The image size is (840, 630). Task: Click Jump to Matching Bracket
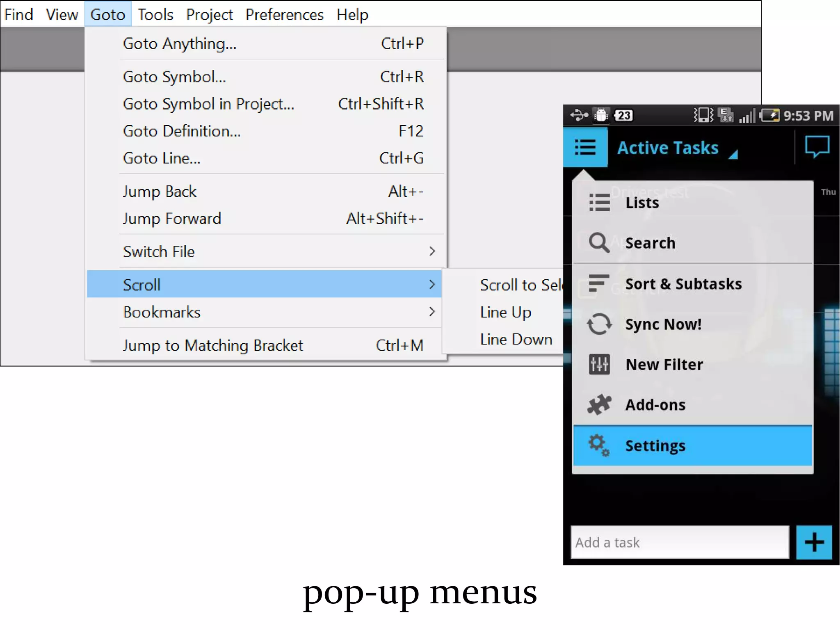(212, 345)
